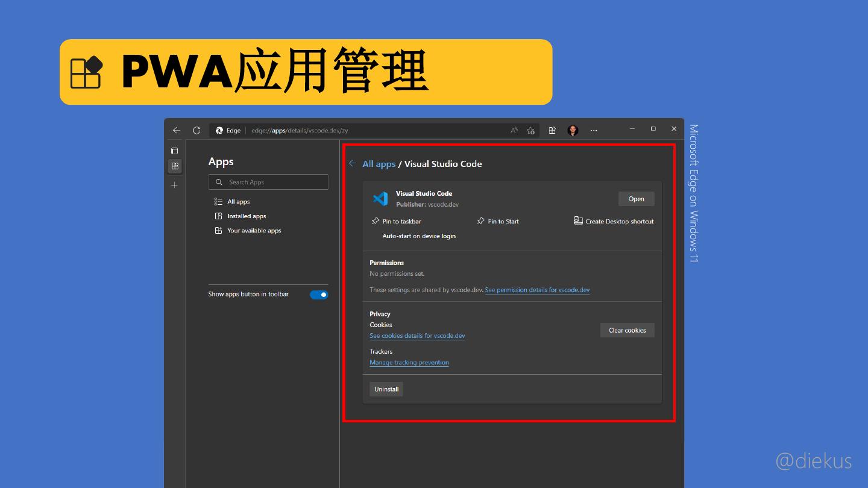Click Create Desktop shortcut option
The width and height of the screenshot is (868, 488).
click(619, 222)
